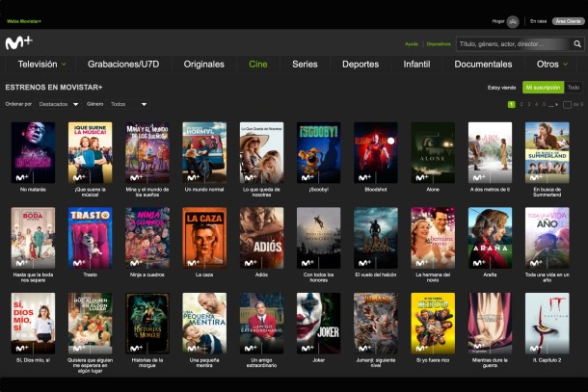Viewport: 588px width, 392px height.
Task: Open the Trasto movie poster
Action: pyautogui.click(x=90, y=238)
